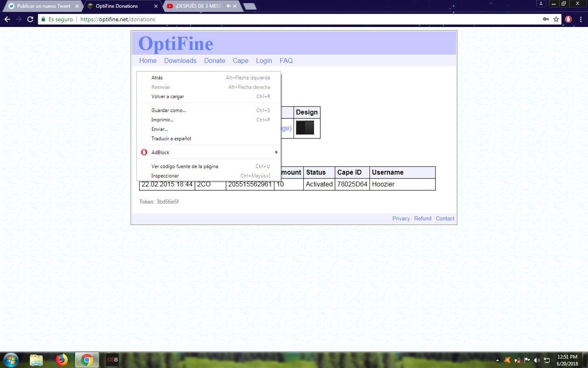Open the Refund footer link
Image resolution: width=588 pixels, height=368 pixels.
pos(423,219)
